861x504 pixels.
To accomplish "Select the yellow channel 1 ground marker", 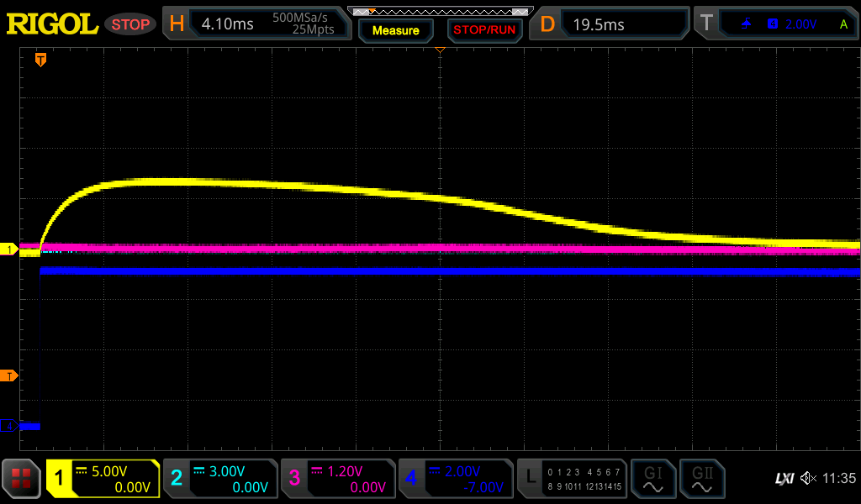I will point(9,249).
